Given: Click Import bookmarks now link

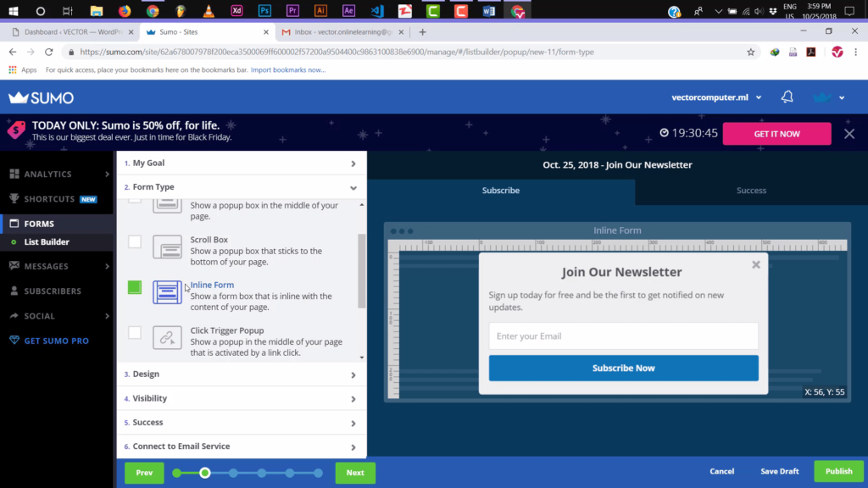Looking at the screenshot, I should [x=288, y=69].
